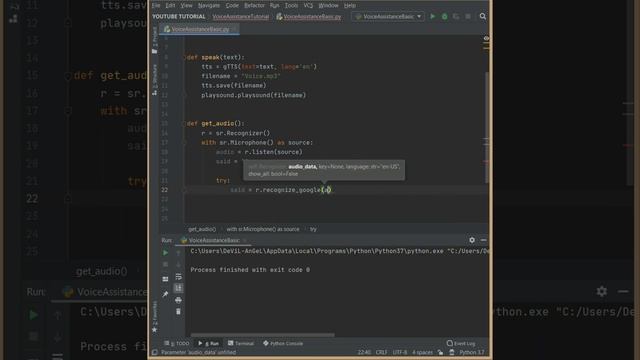Screen dimensions: 640x360
Task: Open the Structure tool window sidebar tab
Action: [154, 80]
